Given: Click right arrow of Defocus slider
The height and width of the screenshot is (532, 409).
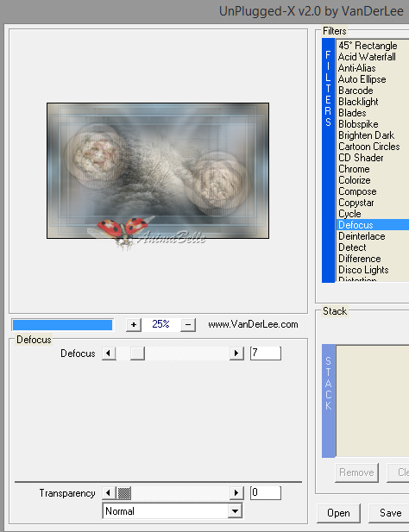Looking at the screenshot, I should (236, 354).
